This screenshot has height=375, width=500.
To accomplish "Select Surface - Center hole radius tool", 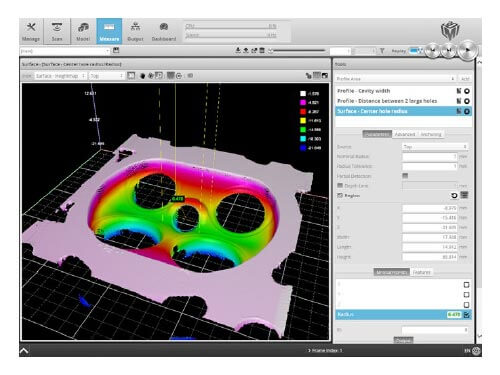I will coord(403,111).
